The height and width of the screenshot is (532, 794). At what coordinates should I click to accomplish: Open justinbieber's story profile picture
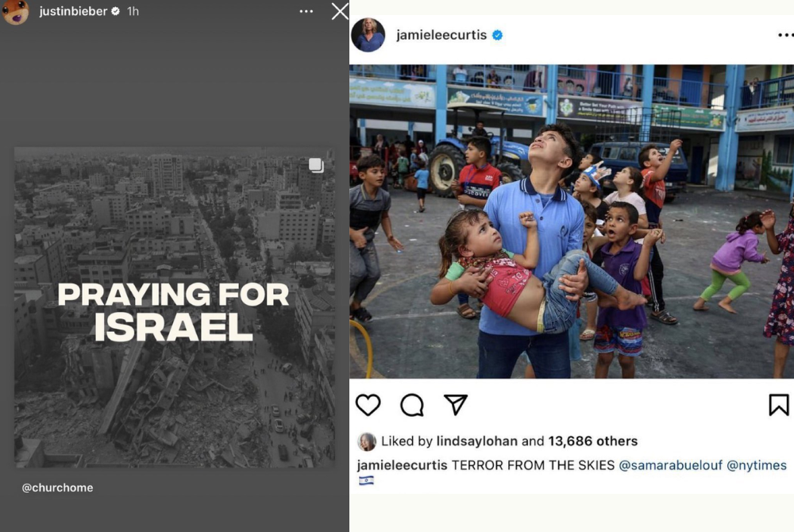(15, 12)
